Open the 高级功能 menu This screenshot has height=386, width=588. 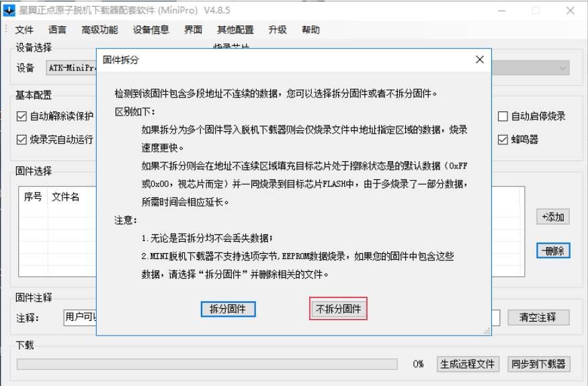(99, 30)
